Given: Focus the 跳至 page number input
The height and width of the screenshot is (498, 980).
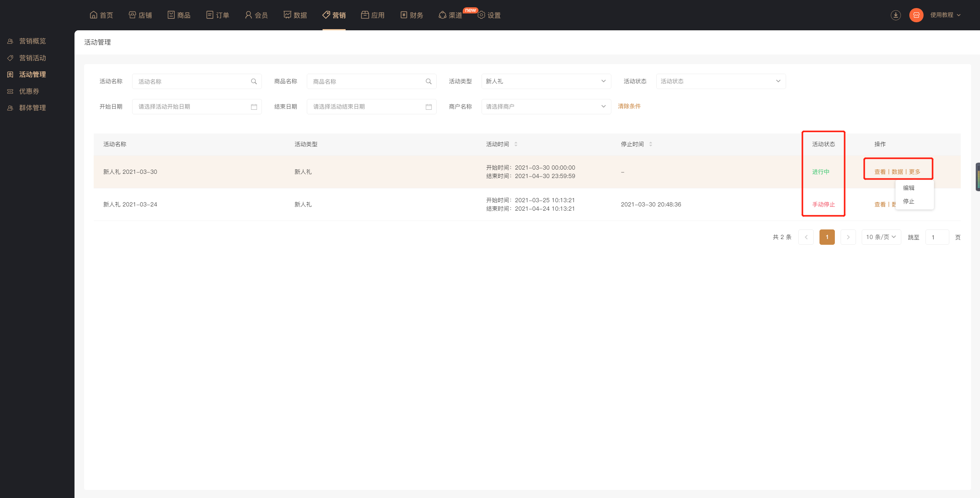Looking at the screenshot, I should [937, 237].
